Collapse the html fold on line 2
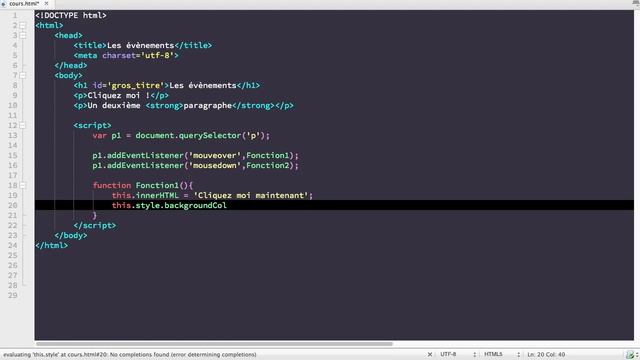The image size is (640, 360). pyautogui.click(x=23, y=25)
